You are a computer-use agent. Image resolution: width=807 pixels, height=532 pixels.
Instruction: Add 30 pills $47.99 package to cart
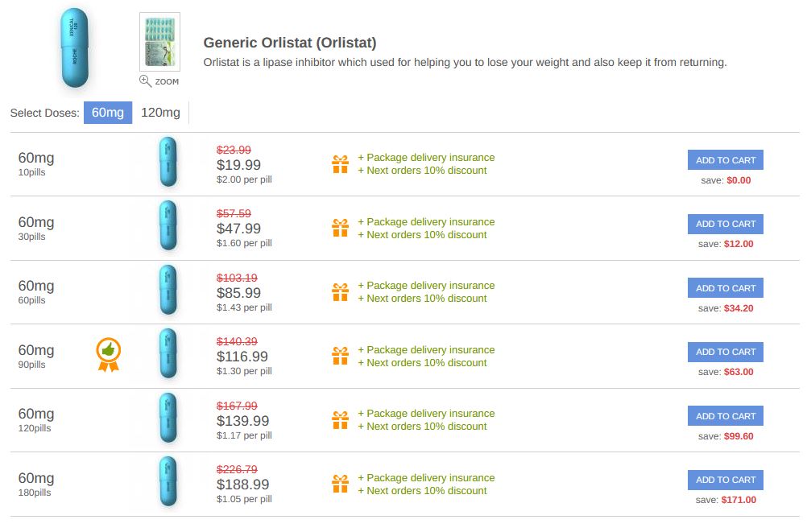(725, 224)
